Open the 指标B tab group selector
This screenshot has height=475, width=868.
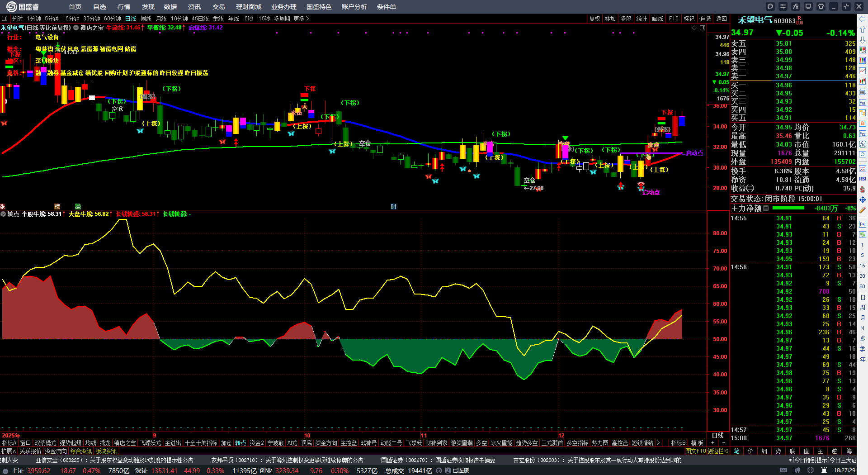tap(678, 443)
